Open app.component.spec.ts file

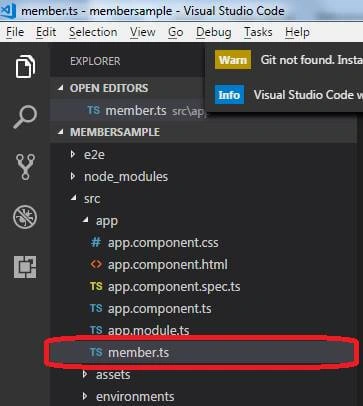point(174,287)
